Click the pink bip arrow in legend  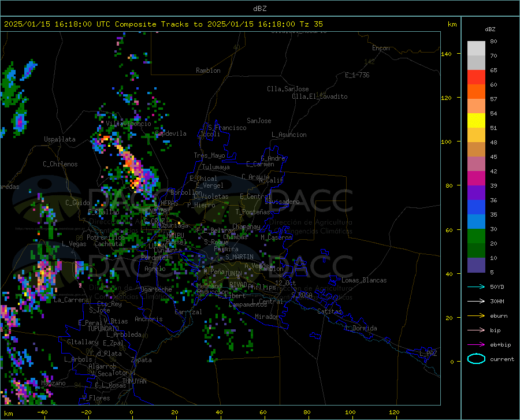pyautogui.click(x=476, y=330)
